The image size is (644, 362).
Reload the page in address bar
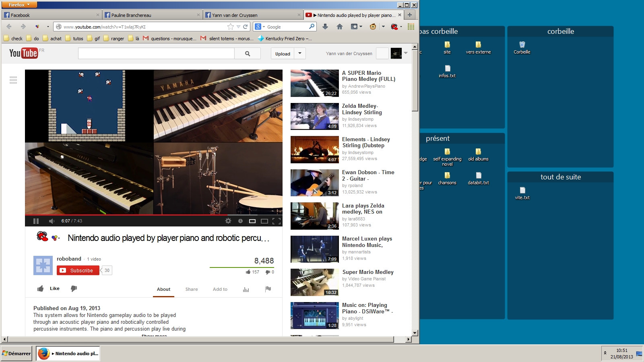pos(245,27)
